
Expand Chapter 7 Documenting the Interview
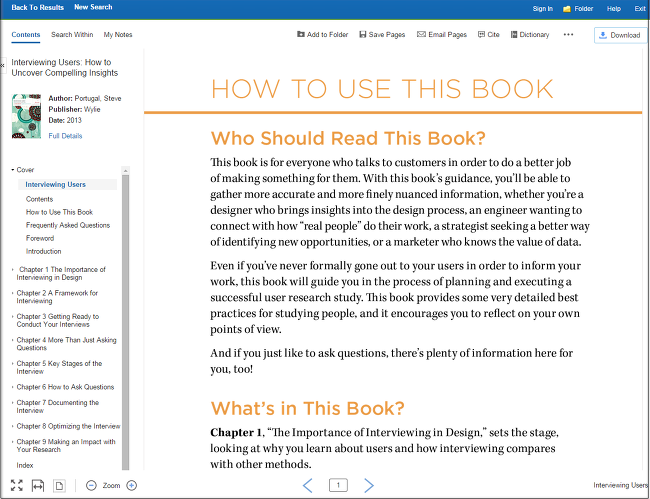(13, 403)
